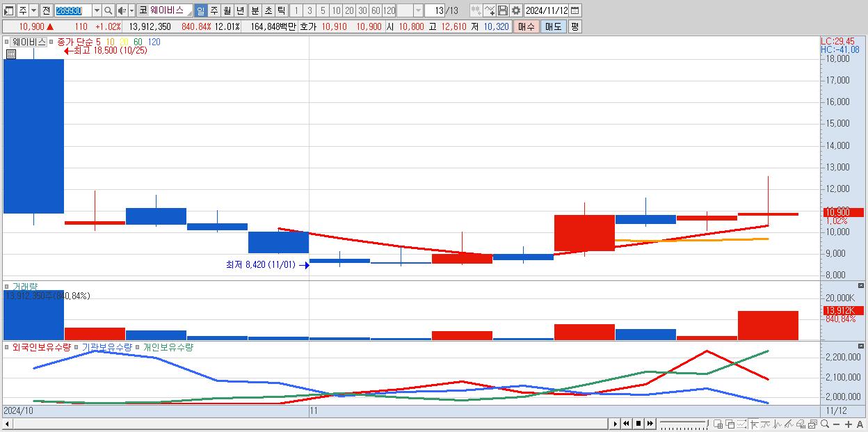Click the 매수 buy button
This screenshot has height=432, width=868.
point(527,26)
